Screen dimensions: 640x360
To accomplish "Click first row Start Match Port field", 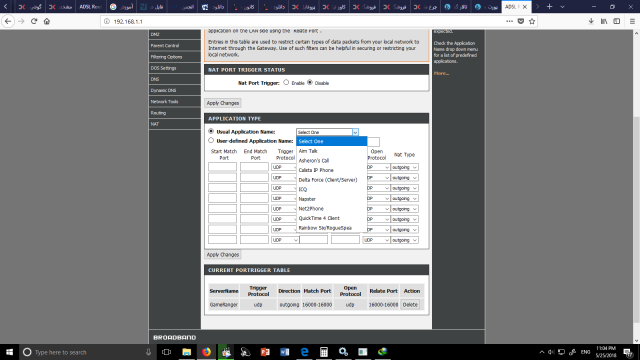I will coord(222,167).
